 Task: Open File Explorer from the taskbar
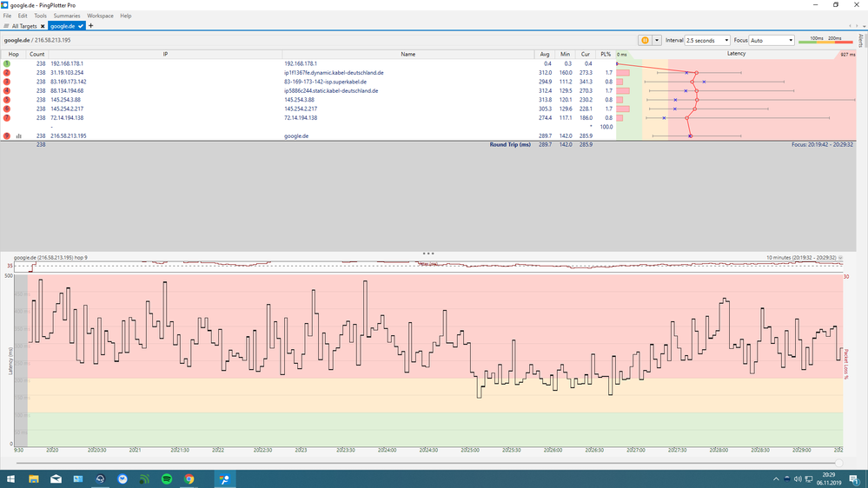coord(34,479)
